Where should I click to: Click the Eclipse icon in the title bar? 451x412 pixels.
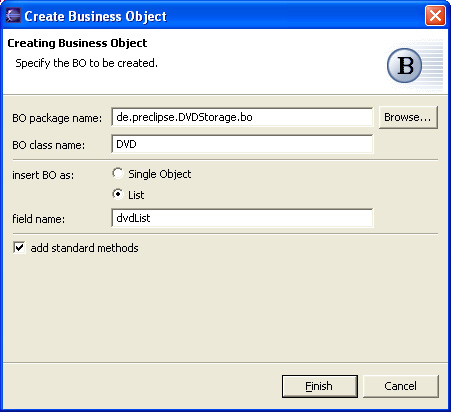(x=12, y=16)
